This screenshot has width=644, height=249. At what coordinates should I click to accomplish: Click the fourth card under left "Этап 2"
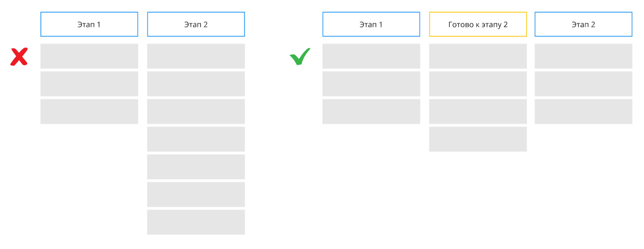tap(196, 139)
